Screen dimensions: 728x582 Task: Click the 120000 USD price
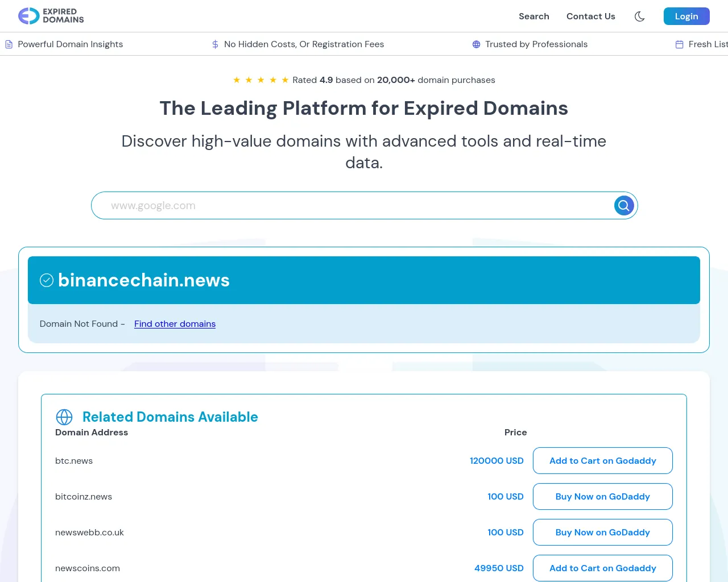pyautogui.click(x=497, y=461)
